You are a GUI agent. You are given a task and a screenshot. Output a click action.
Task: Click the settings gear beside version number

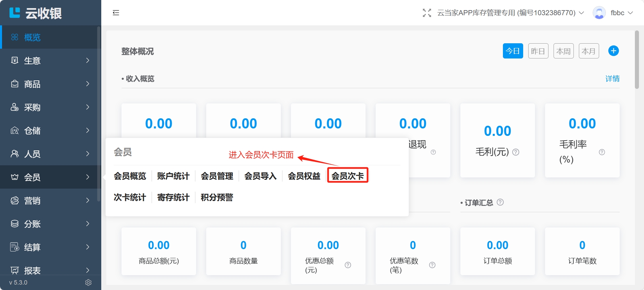(x=88, y=283)
